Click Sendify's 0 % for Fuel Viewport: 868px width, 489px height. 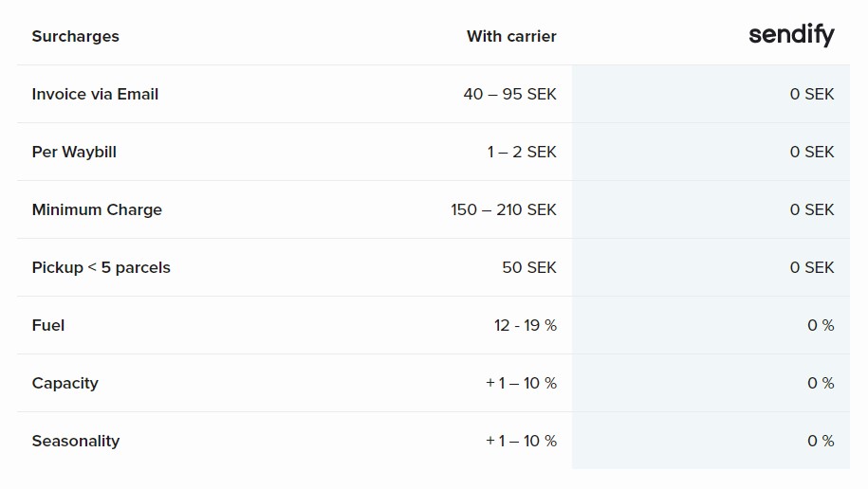click(x=821, y=325)
